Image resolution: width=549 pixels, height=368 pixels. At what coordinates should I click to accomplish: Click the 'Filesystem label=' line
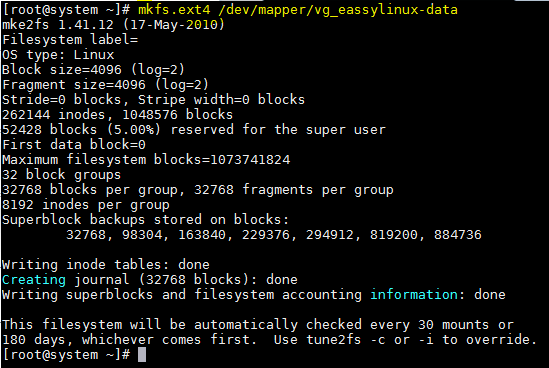[70, 39]
